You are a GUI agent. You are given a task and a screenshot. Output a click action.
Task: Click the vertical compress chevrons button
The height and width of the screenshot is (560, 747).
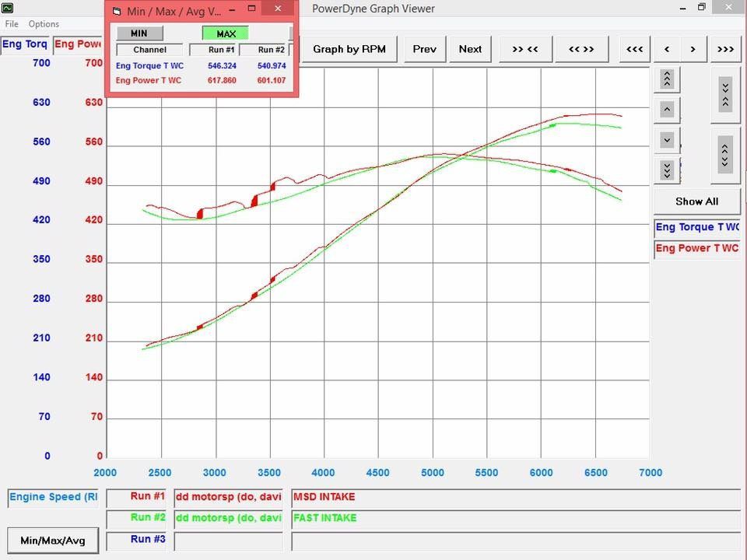(725, 95)
